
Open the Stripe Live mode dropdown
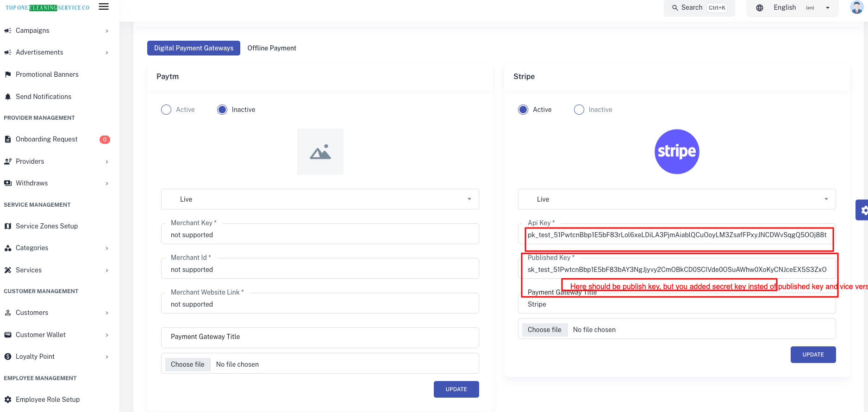coord(677,199)
